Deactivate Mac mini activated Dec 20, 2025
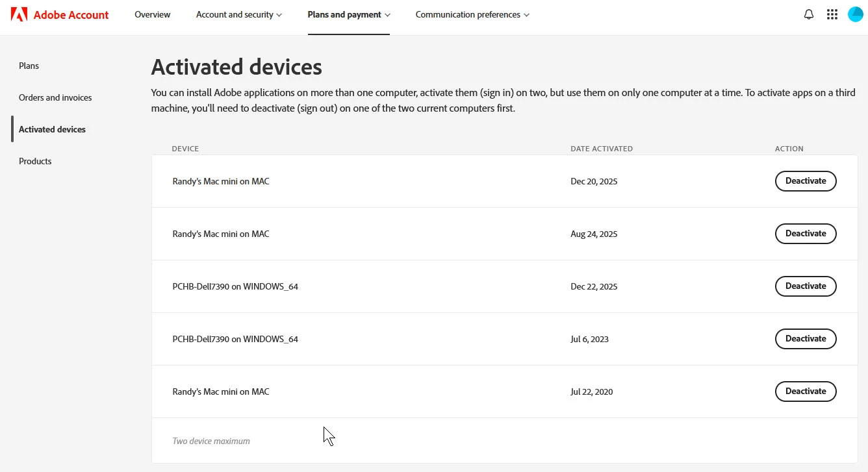868x472 pixels. (x=806, y=181)
